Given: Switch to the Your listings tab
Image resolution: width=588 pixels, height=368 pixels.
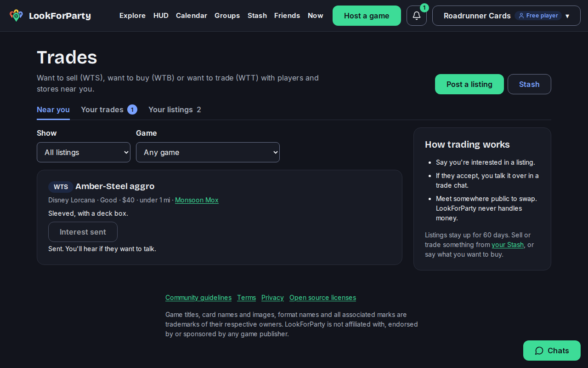Looking at the screenshot, I should pyautogui.click(x=175, y=109).
